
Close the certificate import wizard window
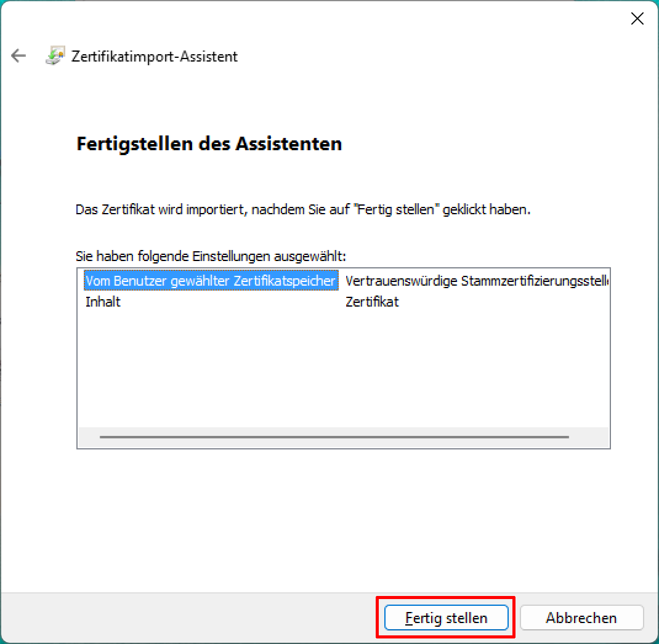coord(637,18)
